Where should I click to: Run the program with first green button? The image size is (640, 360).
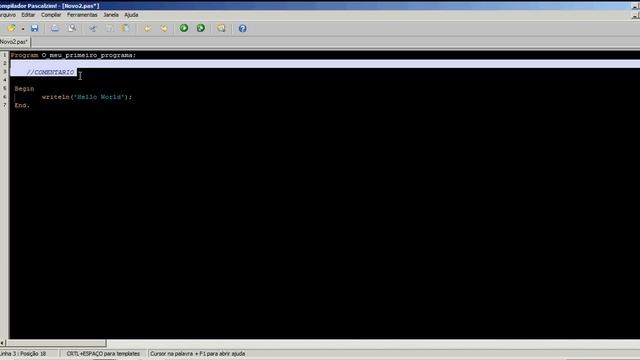[x=184, y=28]
